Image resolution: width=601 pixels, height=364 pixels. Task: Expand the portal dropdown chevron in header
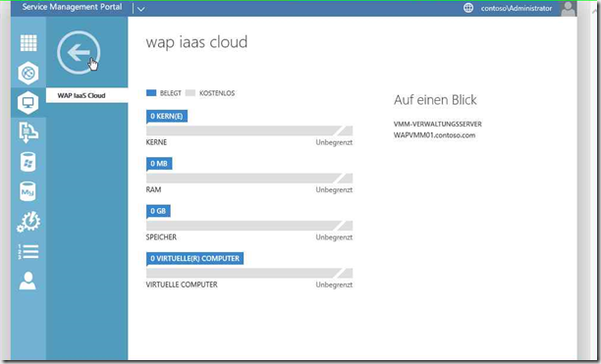(140, 9)
